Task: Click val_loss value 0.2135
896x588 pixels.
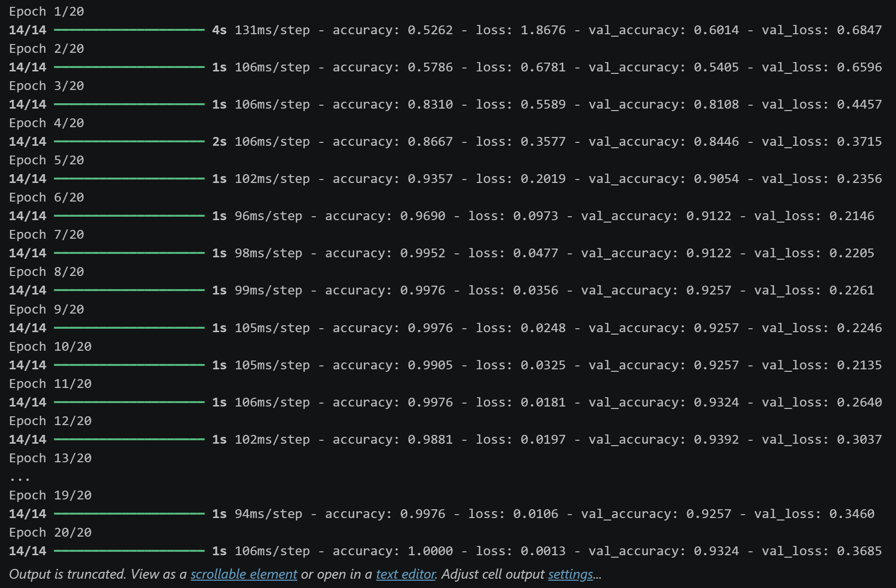Action: [859, 365]
